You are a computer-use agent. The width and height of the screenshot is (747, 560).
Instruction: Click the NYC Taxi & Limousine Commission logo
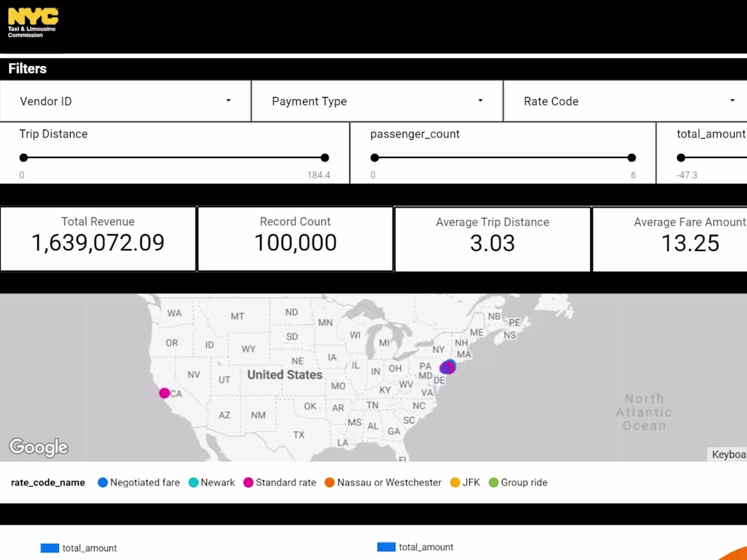tap(32, 22)
